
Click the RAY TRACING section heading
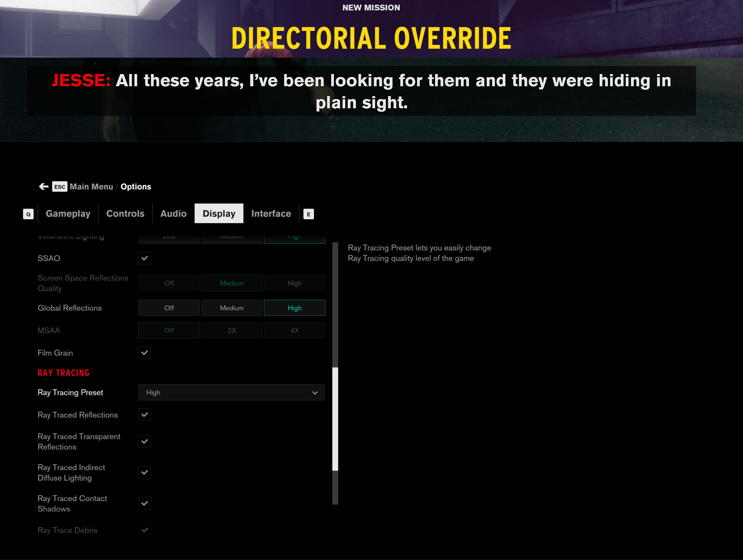(x=63, y=373)
